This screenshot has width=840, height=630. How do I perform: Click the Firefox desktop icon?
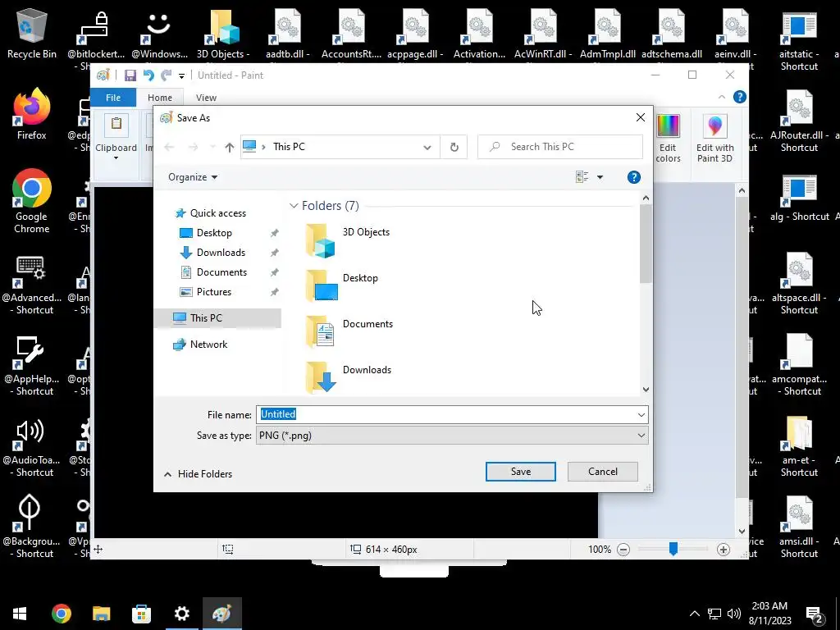32,114
